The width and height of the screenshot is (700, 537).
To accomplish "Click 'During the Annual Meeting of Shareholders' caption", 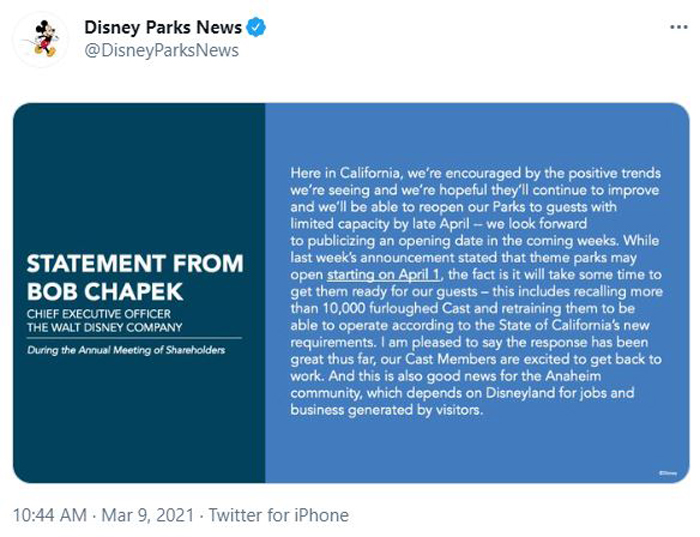I will click(126, 350).
